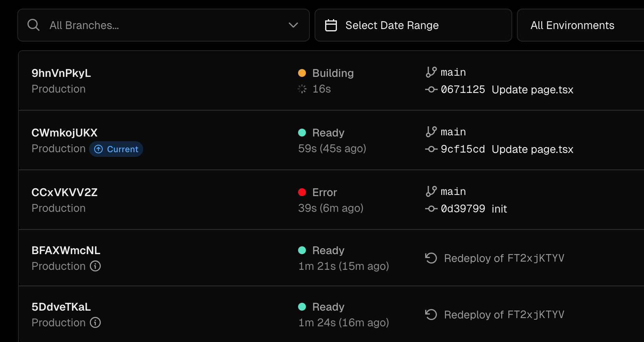Viewport: 644px width, 342px height.
Task: Click the Current badge on CWmkojUKX
Action: coord(116,149)
